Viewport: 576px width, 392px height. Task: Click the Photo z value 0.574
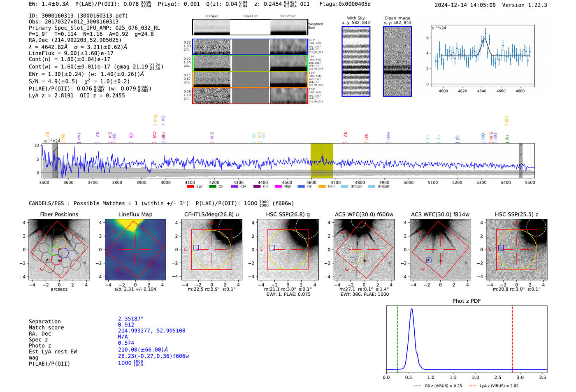tap(126, 343)
